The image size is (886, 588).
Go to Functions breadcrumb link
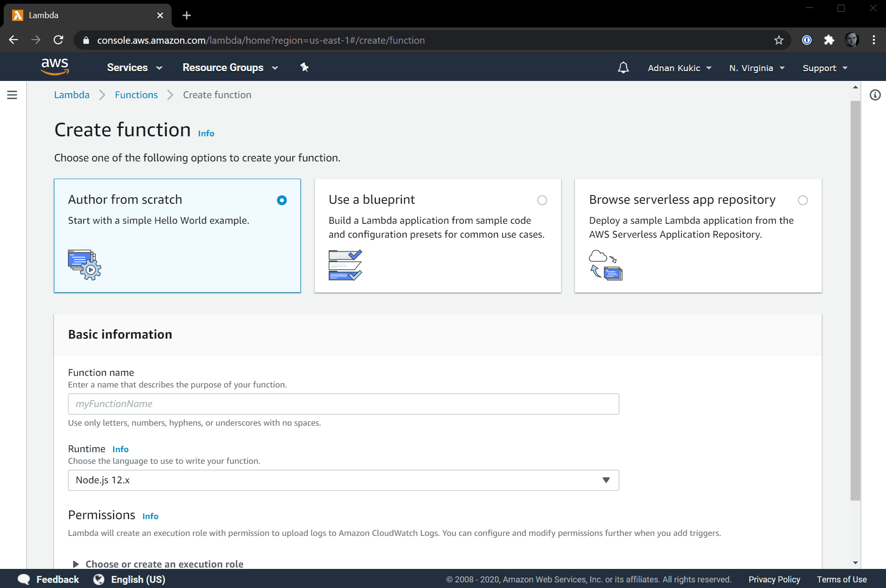tap(136, 95)
